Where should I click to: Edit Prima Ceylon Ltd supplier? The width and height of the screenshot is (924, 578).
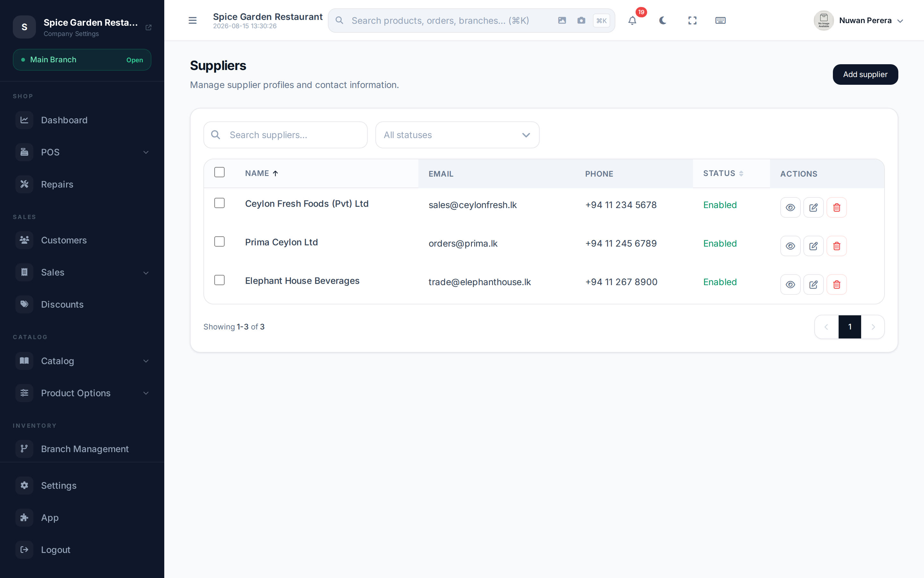point(813,246)
